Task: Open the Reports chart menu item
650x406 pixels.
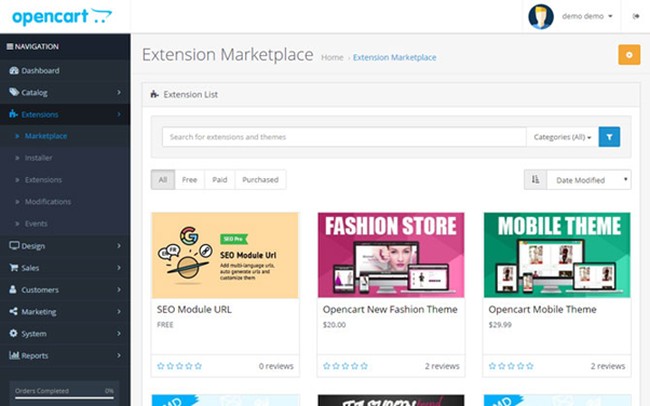Action: [x=36, y=355]
